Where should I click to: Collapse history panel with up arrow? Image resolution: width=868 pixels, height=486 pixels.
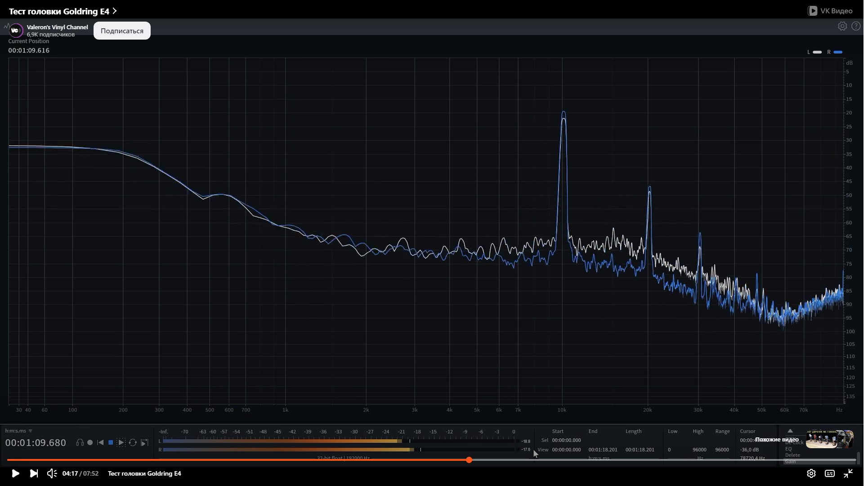[790, 431]
